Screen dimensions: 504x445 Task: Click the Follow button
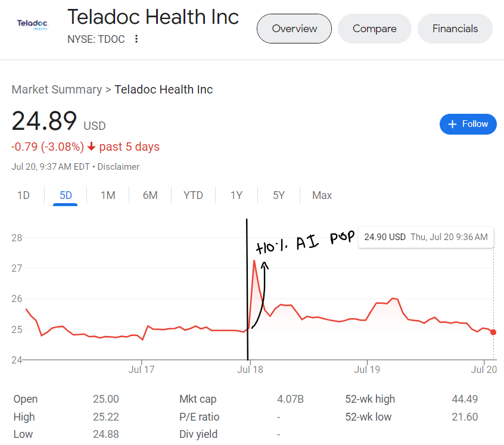(468, 124)
